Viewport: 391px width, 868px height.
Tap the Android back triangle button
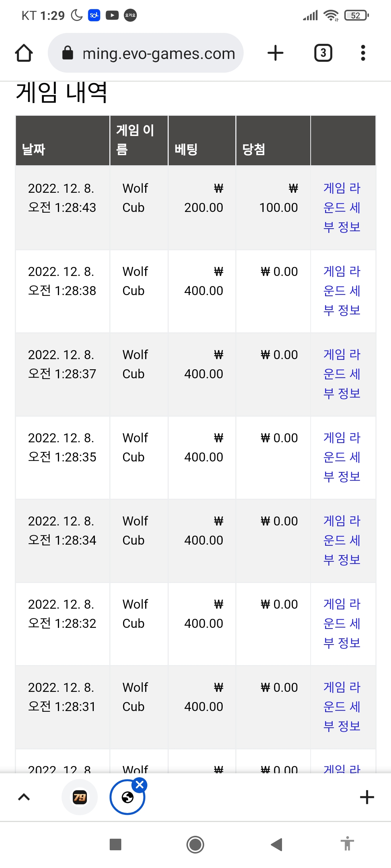(x=276, y=844)
